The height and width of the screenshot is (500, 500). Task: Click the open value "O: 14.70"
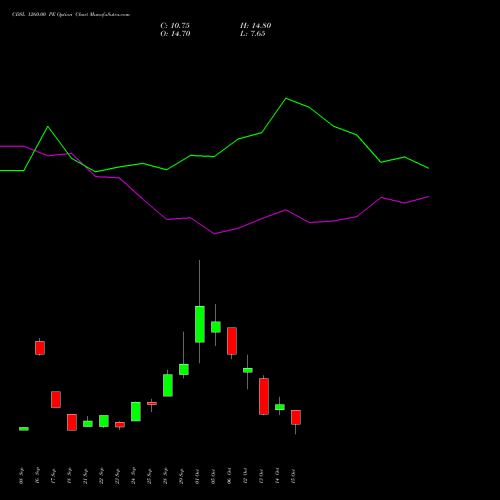tap(175, 34)
